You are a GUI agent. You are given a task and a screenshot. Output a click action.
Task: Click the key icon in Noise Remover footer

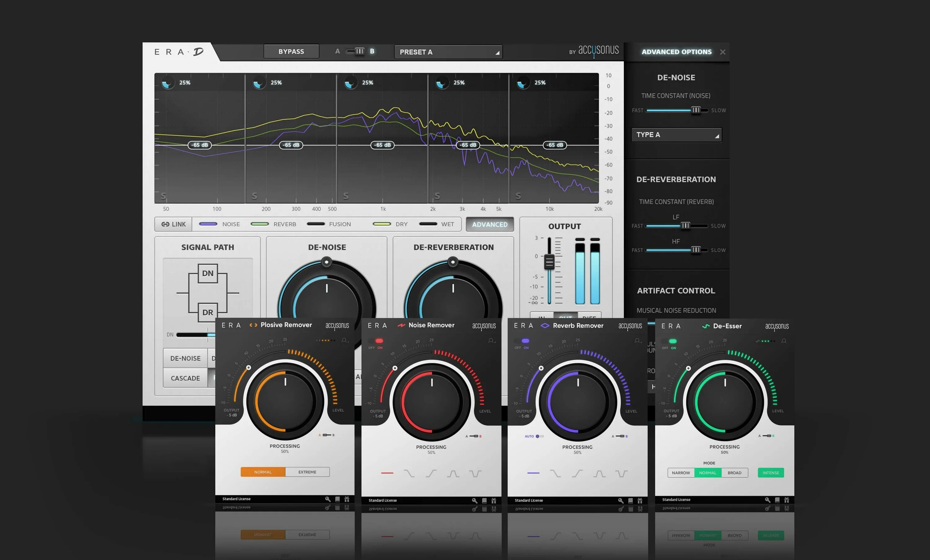[x=474, y=500]
